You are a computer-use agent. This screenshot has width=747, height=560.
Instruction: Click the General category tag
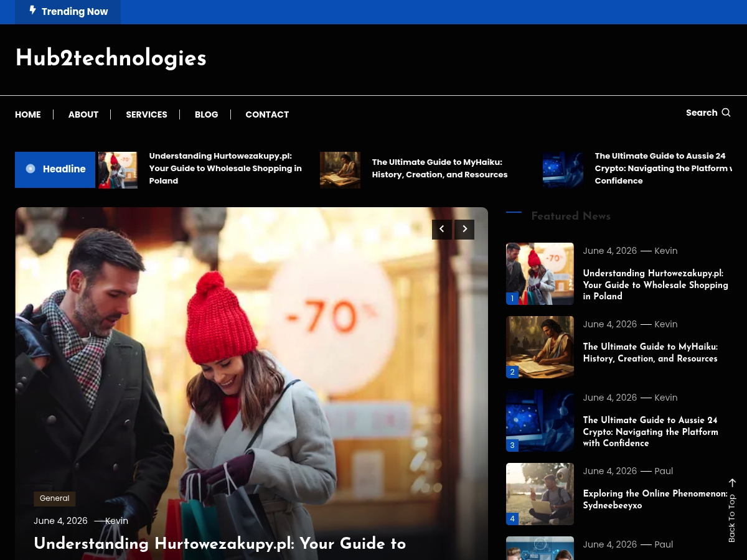55,498
